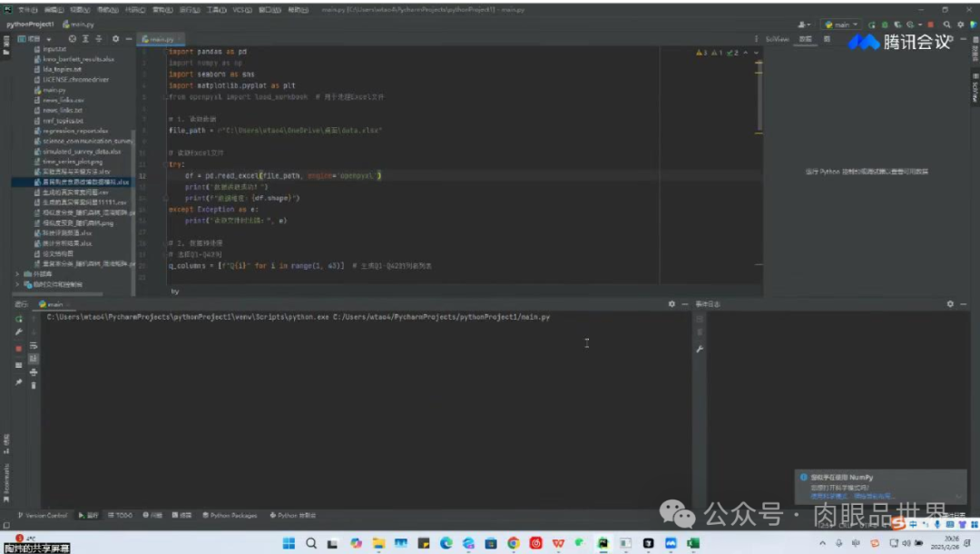Toggle scroll to end in Run console
The height and width of the screenshot is (554, 980).
[34, 359]
